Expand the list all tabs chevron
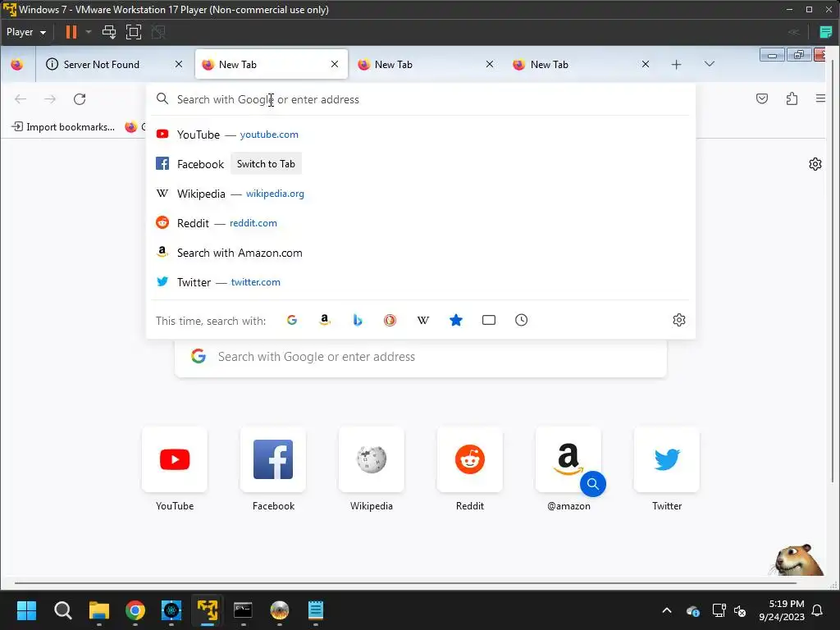 pos(710,64)
